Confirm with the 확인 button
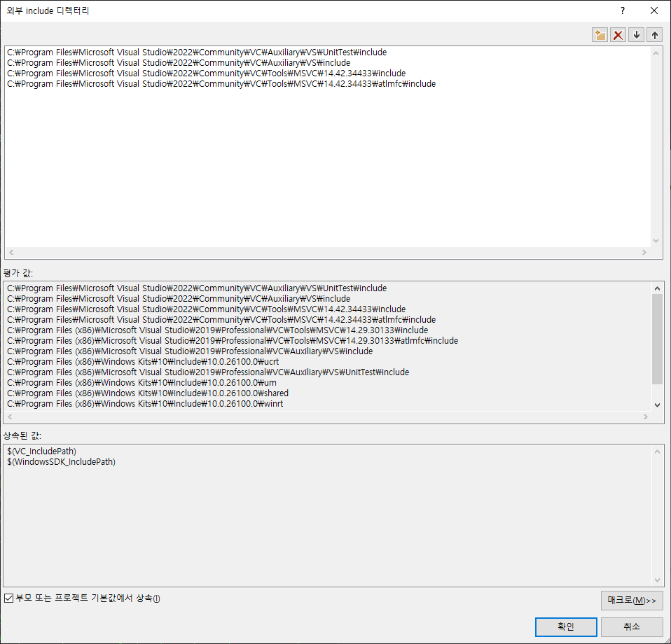The width and height of the screenshot is (671, 644). tap(566, 627)
